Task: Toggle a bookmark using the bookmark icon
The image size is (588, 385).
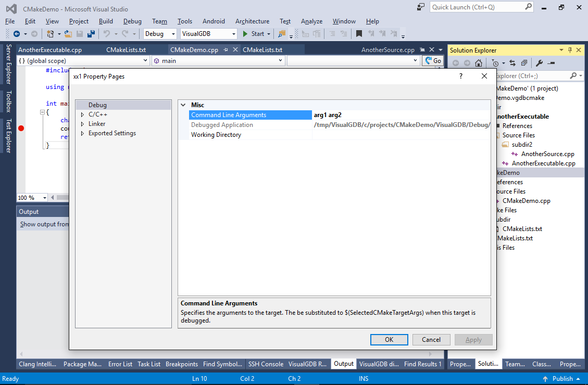Action: click(359, 33)
